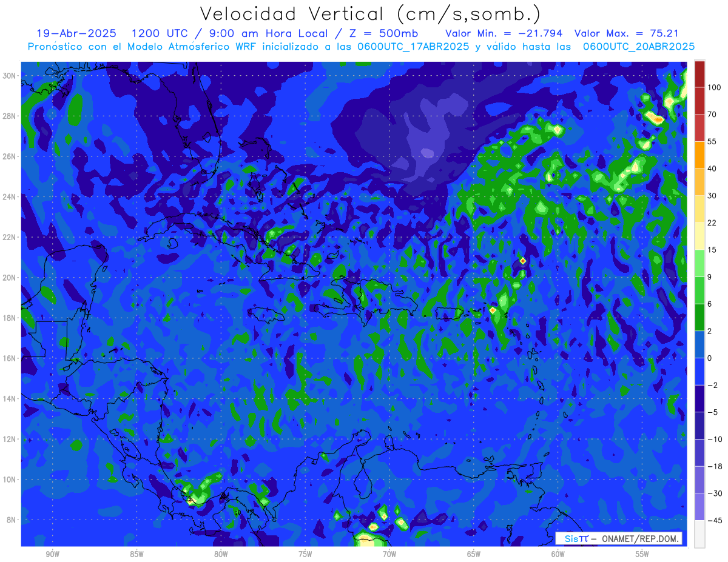This screenshot has width=728, height=562.
Task: Click the red swatch between 70 and 100
Action: (x=699, y=101)
